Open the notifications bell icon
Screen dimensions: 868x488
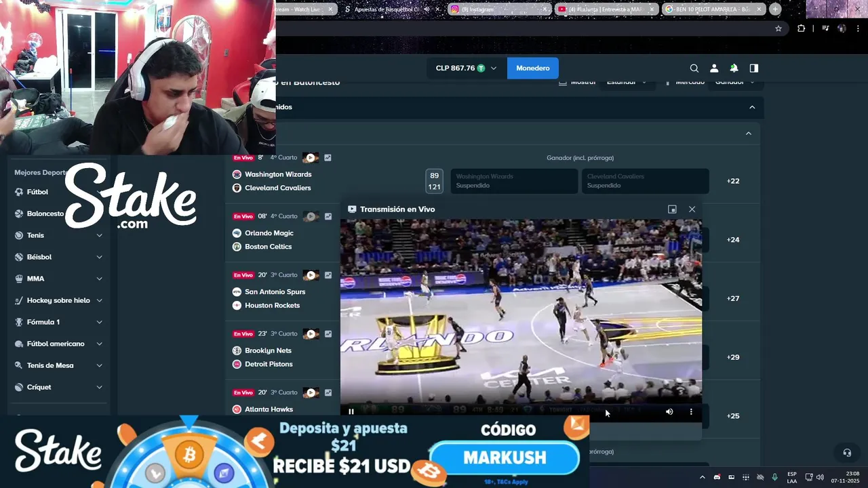tap(734, 68)
